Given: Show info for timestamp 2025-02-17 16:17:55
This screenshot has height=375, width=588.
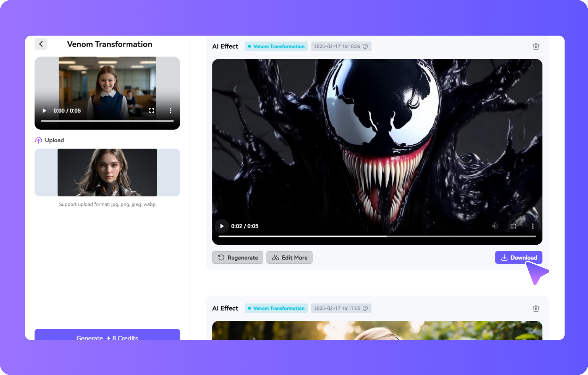Looking at the screenshot, I should 365,308.
